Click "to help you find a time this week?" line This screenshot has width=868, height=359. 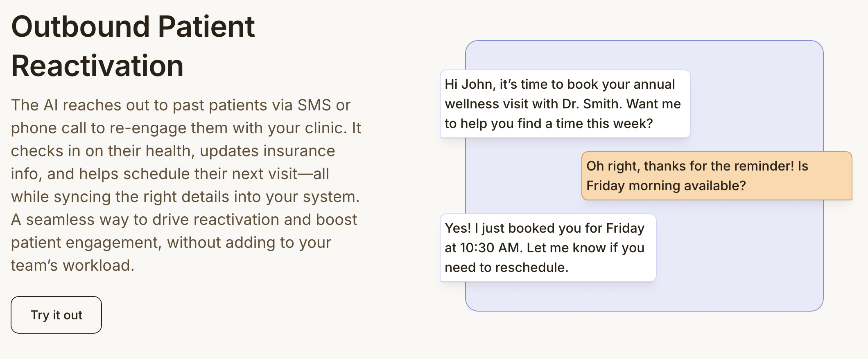coord(548,123)
